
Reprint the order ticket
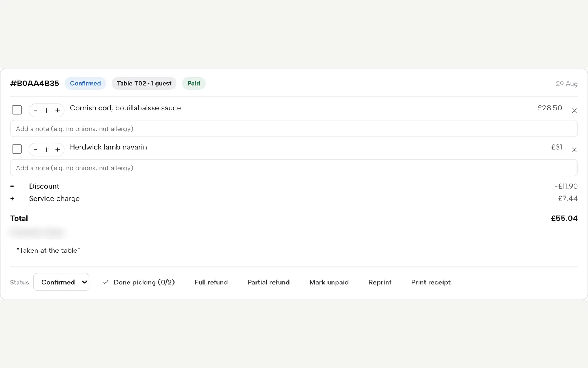380,282
